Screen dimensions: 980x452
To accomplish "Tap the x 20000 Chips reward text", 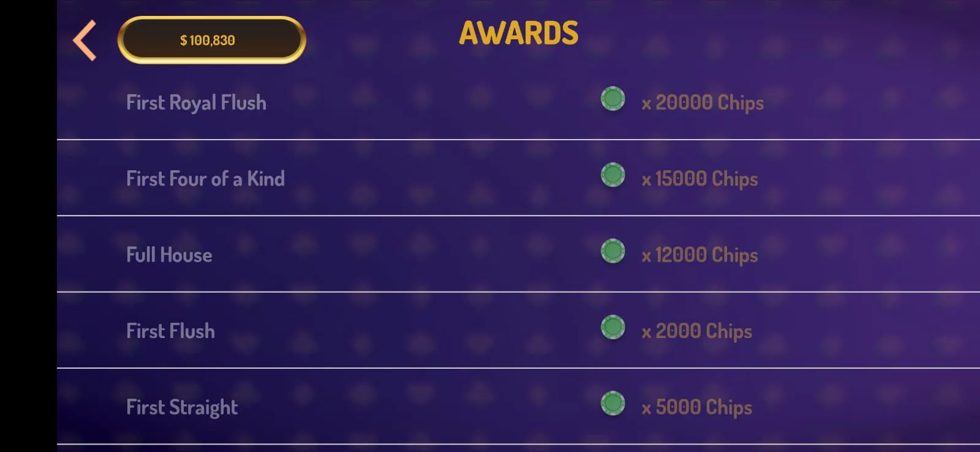I will (x=703, y=103).
